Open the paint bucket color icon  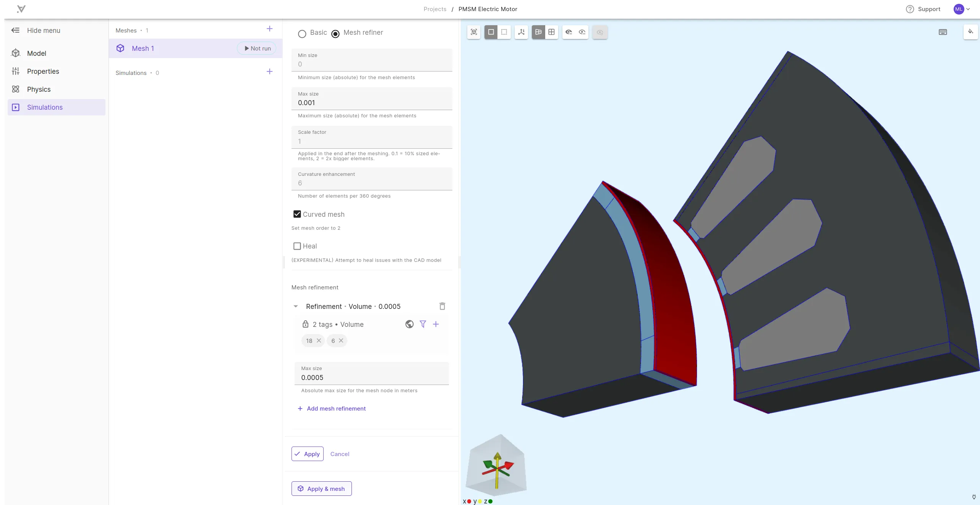(x=970, y=32)
